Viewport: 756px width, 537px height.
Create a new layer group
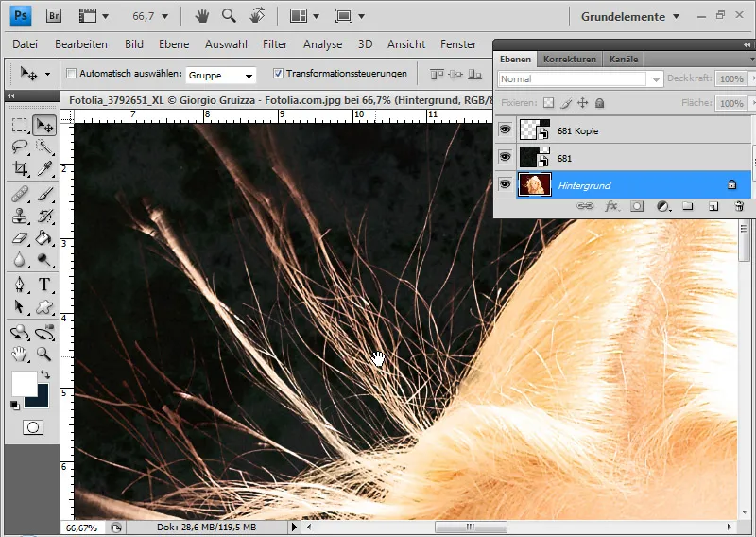tap(688, 206)
